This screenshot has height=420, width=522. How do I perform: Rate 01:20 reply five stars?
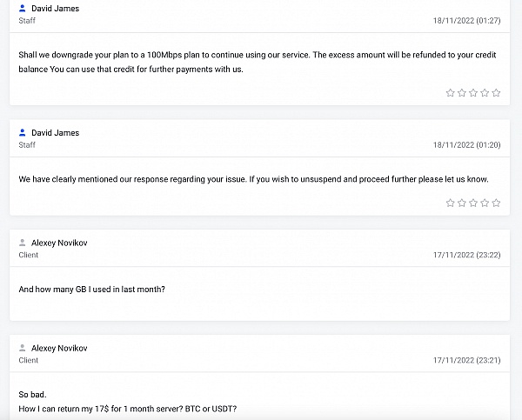(496, 203)
